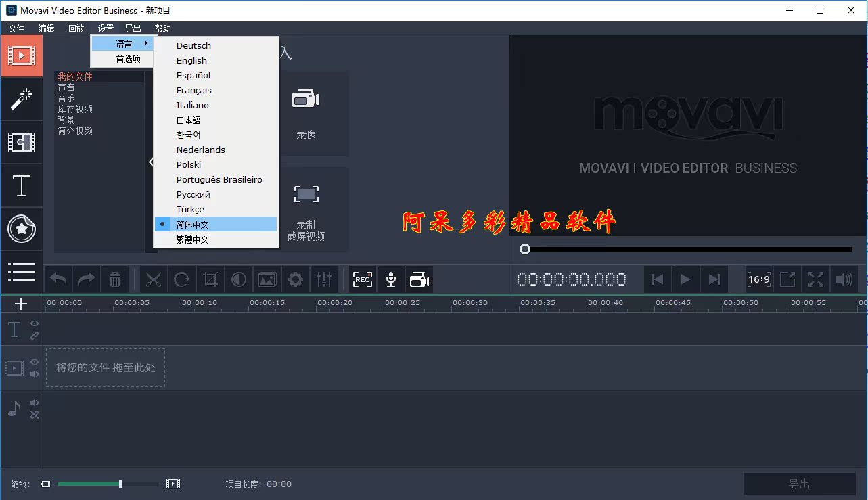Viewport: 868px width, 500px height.
Task: Open the Audio equalizer sliders icon
Action: (x=324, y=279)
